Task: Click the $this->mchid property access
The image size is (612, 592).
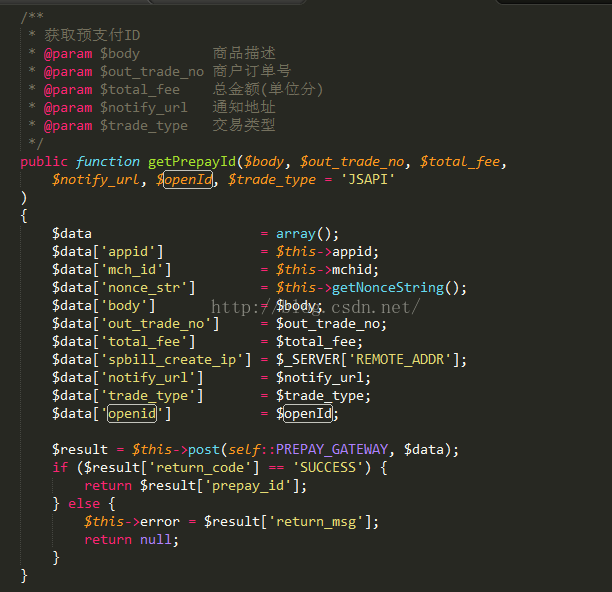Action: 327,269
